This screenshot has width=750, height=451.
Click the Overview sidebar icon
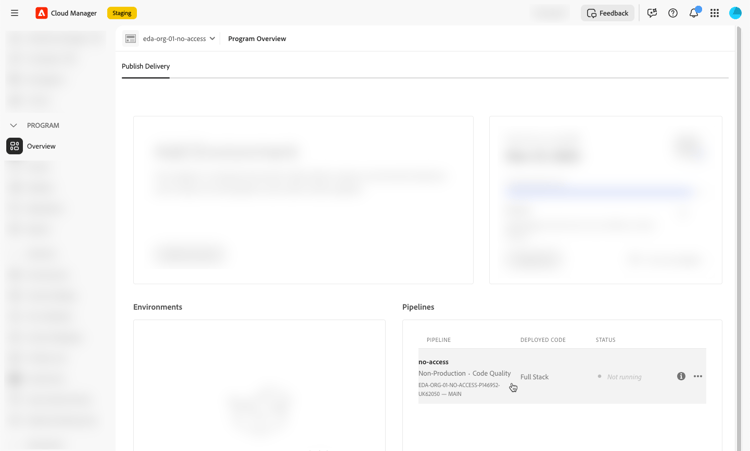[x=14, y=146]
